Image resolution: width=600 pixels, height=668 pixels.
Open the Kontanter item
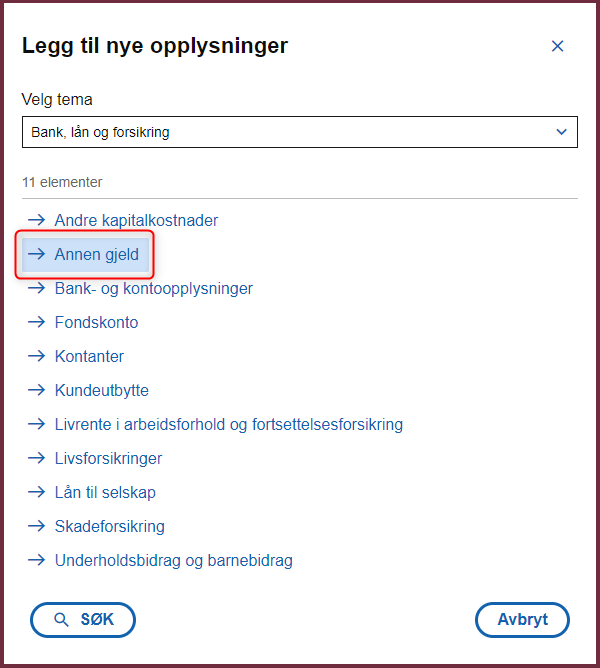pos(89,356)
